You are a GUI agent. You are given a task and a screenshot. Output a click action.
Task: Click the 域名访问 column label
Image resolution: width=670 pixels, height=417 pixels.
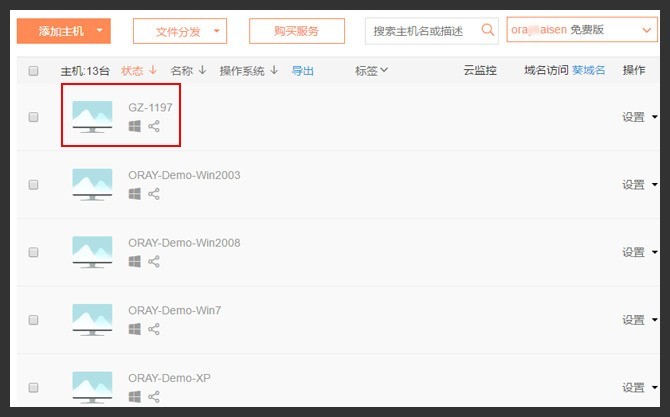(546, 70)
